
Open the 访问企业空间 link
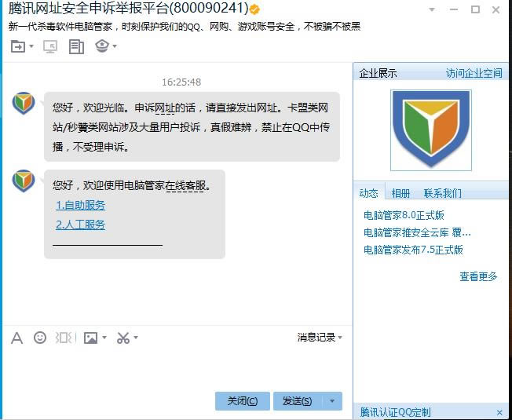pos(474,73)
